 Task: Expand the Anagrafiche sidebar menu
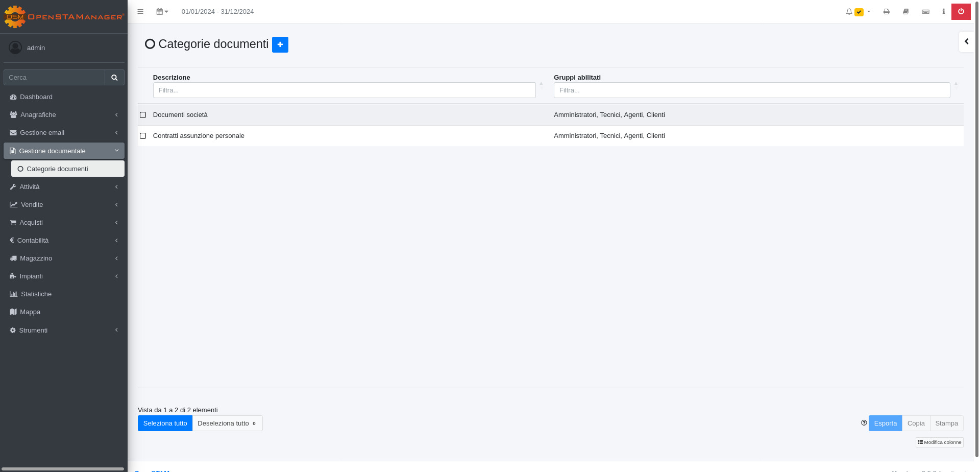pyautogui.click(x=64, y=115)
